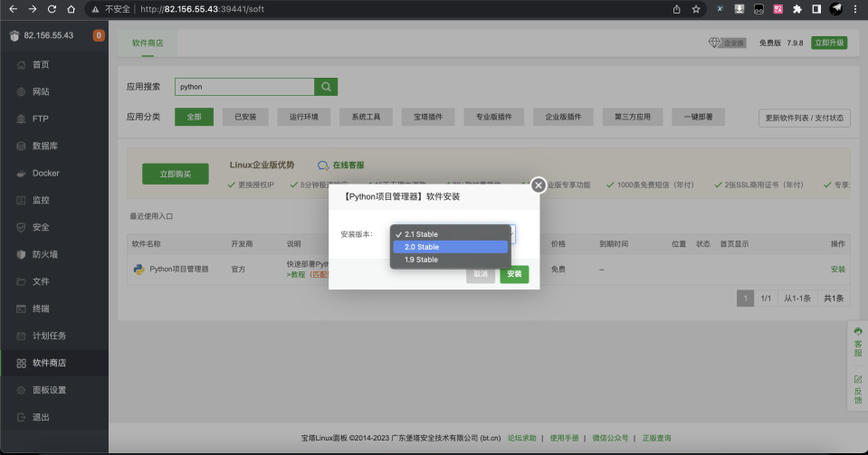Click the green 安装 button in dialog

[514, 274]
